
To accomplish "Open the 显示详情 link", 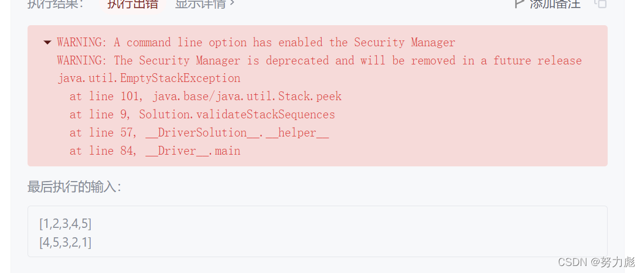I will click(x=201, y=4).
